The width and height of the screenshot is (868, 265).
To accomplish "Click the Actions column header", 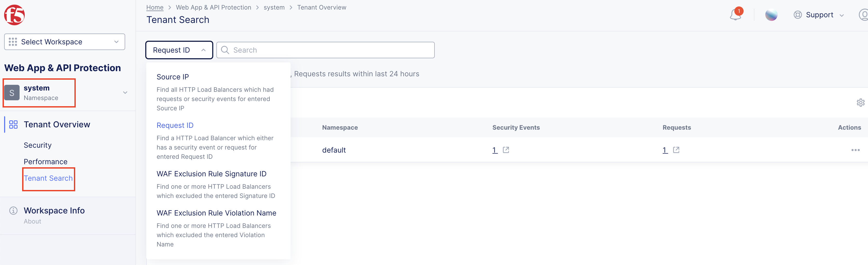I will click(849, 127).
